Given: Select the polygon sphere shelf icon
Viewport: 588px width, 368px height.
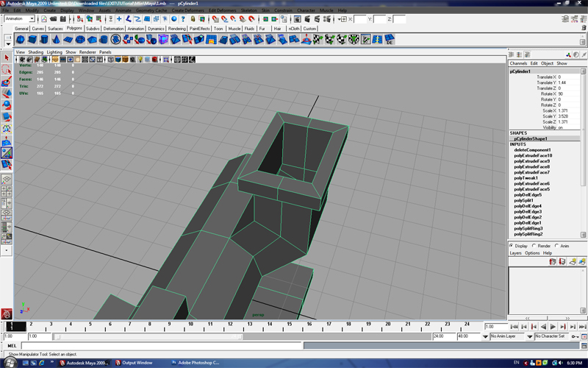Looking at the screenshot, I should coord(21,40).
